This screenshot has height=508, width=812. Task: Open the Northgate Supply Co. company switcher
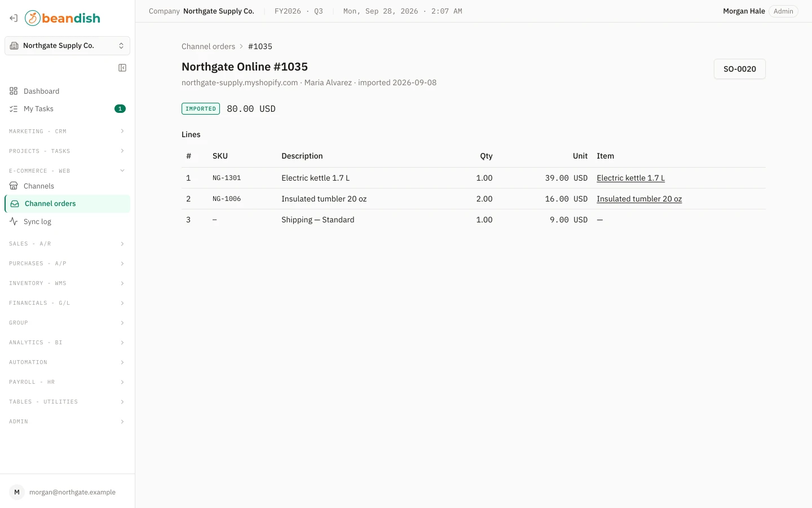click(x=67, y=46)
